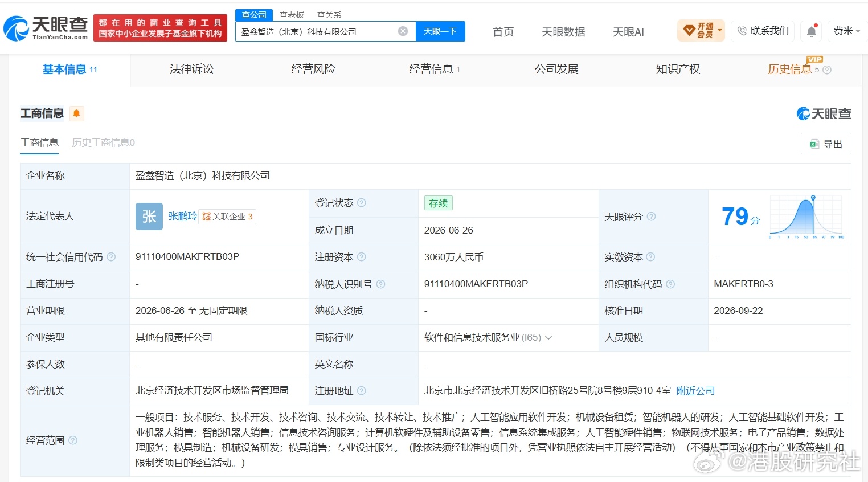Viewport: 868px width, 482px height.
Task: Open the 附近公司 link
Action: pos(695,391)
